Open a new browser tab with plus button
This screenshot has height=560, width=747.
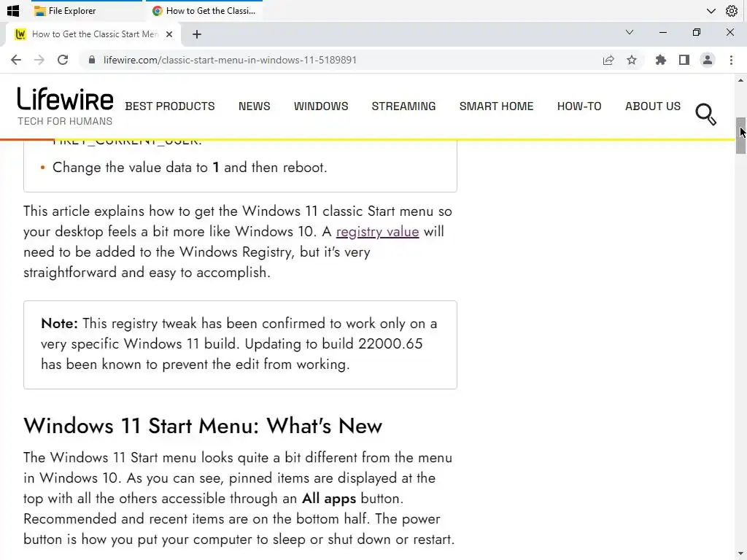coord(197,34)
